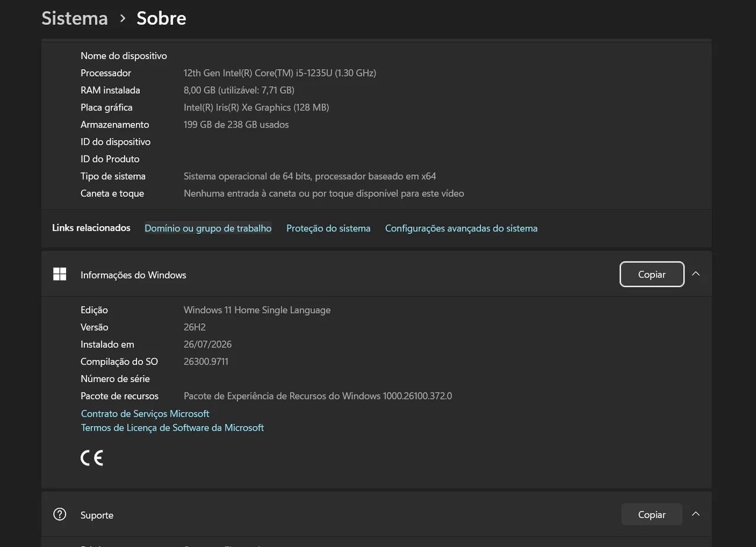Click the Informações do Windows header row

[376, 274]
